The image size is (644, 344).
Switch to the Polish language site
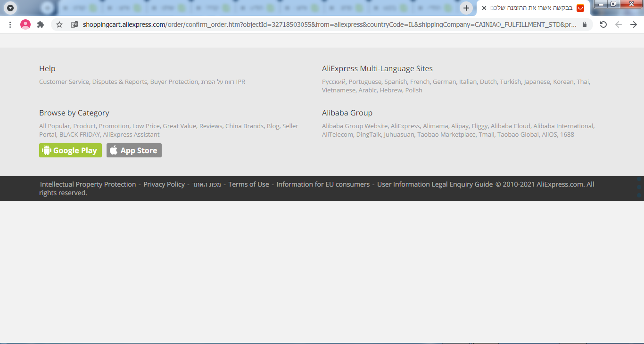click(x=414, y=90)
